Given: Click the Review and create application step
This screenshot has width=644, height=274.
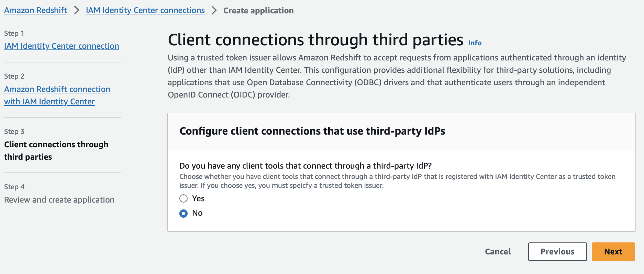Looking at the screenshot, I should 59,200.
